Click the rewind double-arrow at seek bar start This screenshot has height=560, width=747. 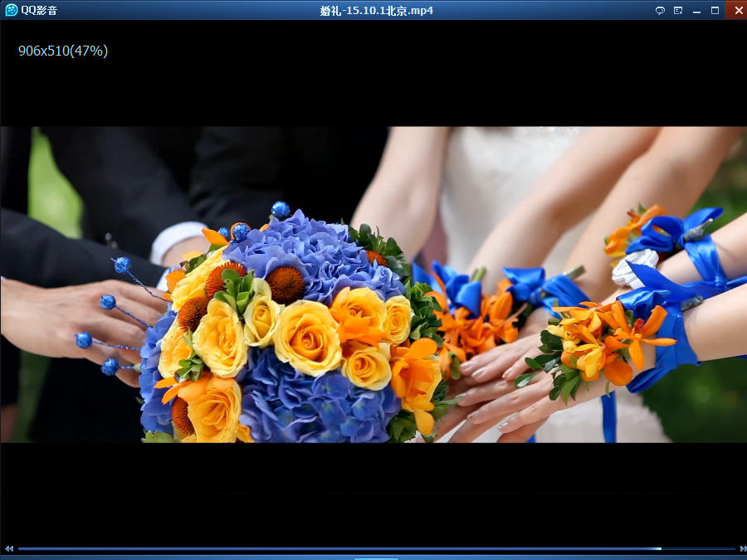[x=8, y=548]
